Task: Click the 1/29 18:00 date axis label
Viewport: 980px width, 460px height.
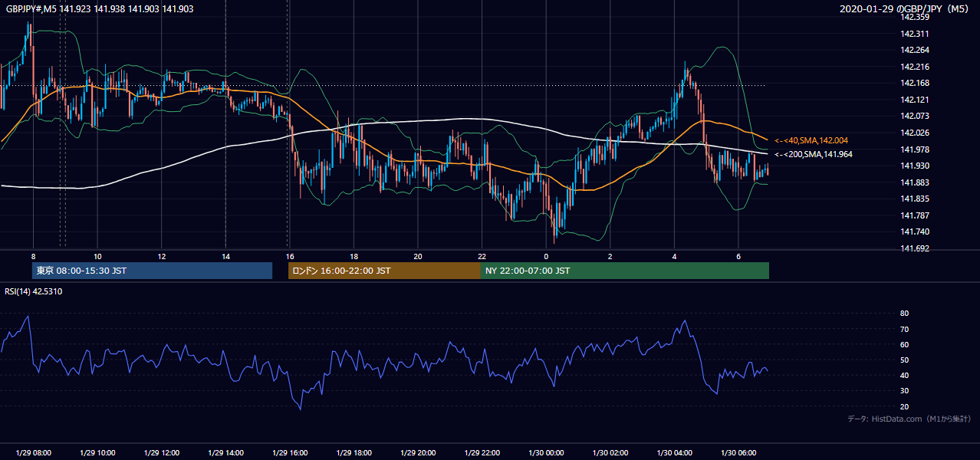Action: (354, 452)
